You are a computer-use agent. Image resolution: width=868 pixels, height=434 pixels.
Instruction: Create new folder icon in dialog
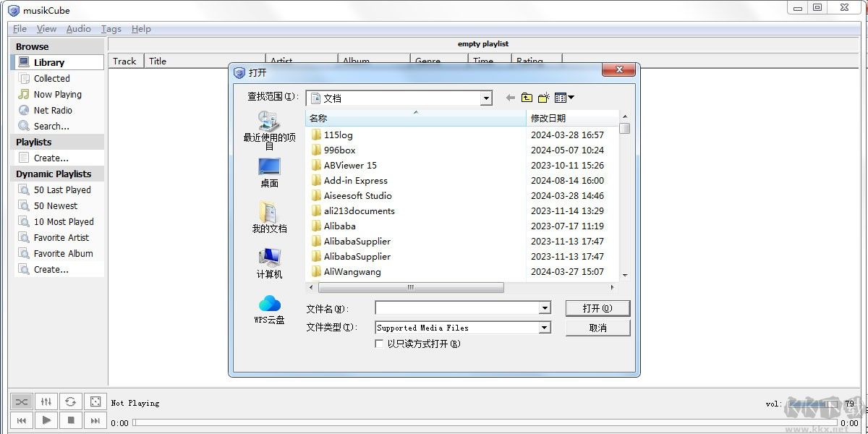coord(544,98)
